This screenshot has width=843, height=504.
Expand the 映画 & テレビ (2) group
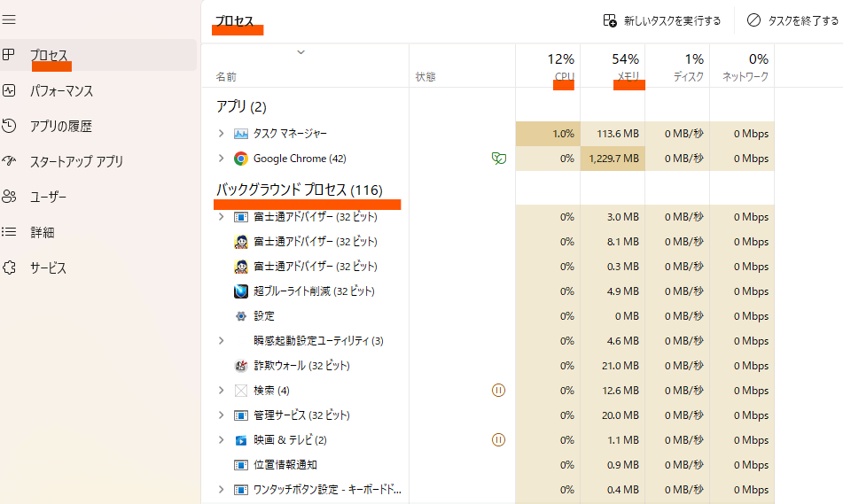click(221, 439)
